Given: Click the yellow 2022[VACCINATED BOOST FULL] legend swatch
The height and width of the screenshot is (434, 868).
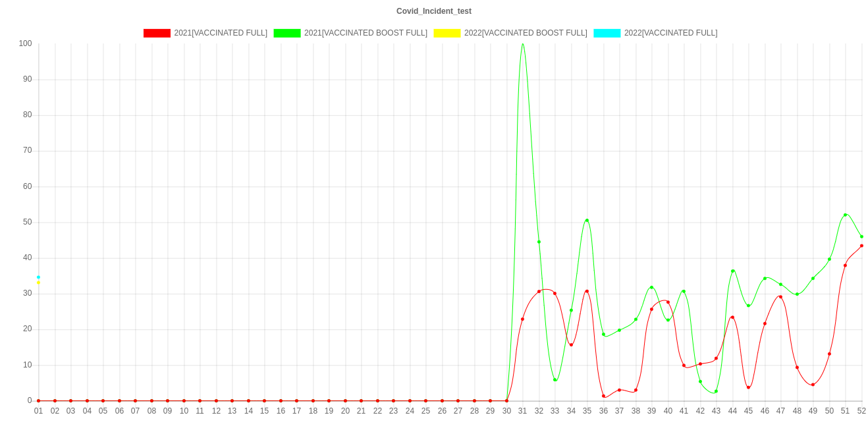Looking at the screenshot, I should pyautogui.click(x=447, y=33).
